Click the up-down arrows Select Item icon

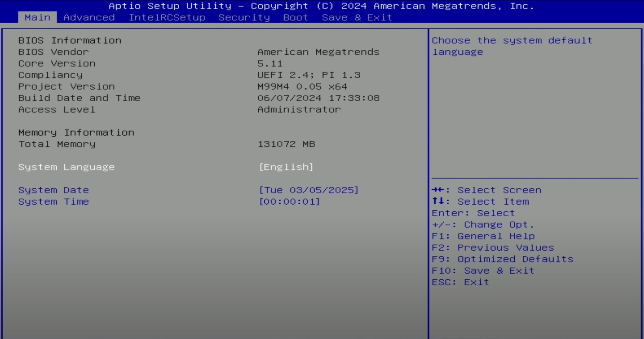(x=438, y=201)
